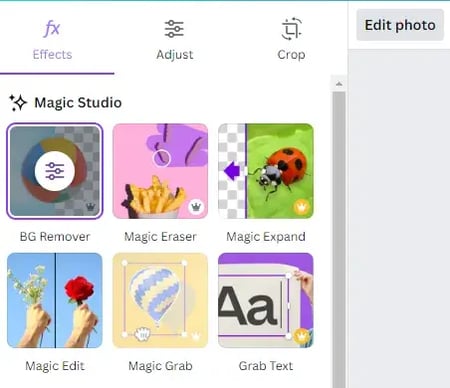Click the scrollbar up arrow

(339, 84)
